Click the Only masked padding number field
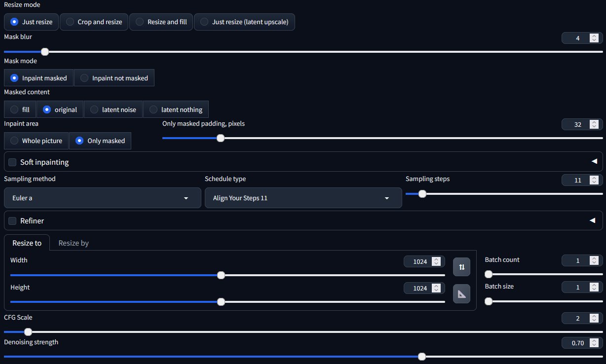This screenshot has height=364, width=606. (582, 125)
